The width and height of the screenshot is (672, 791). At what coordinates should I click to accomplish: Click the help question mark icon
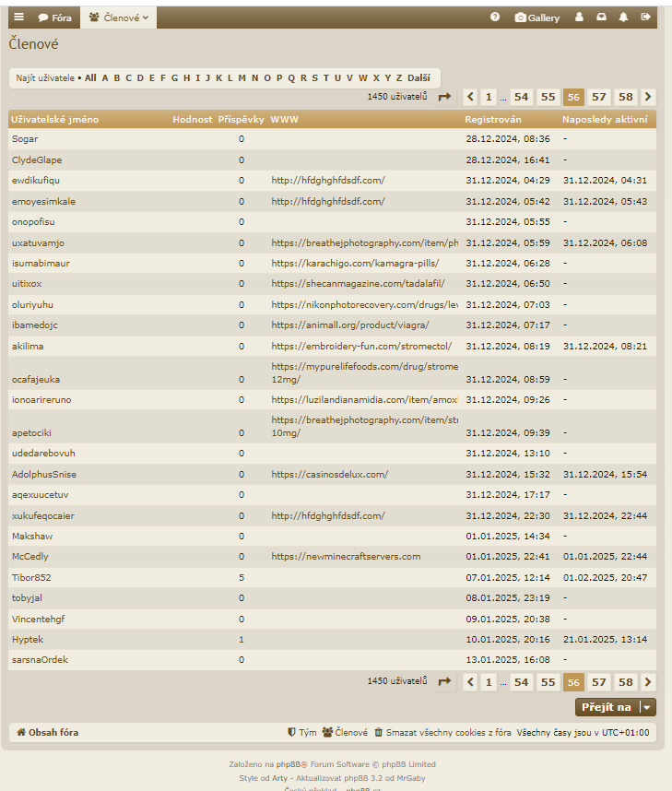pos(495,18)
